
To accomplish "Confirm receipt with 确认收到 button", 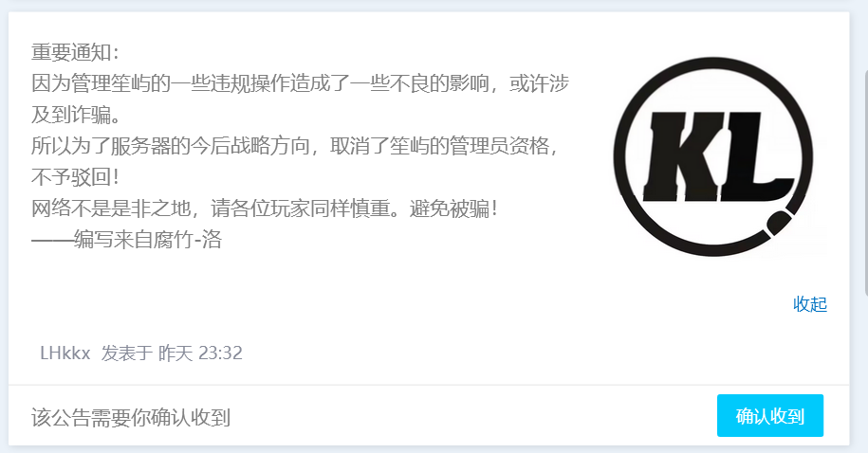I will 770,415.
